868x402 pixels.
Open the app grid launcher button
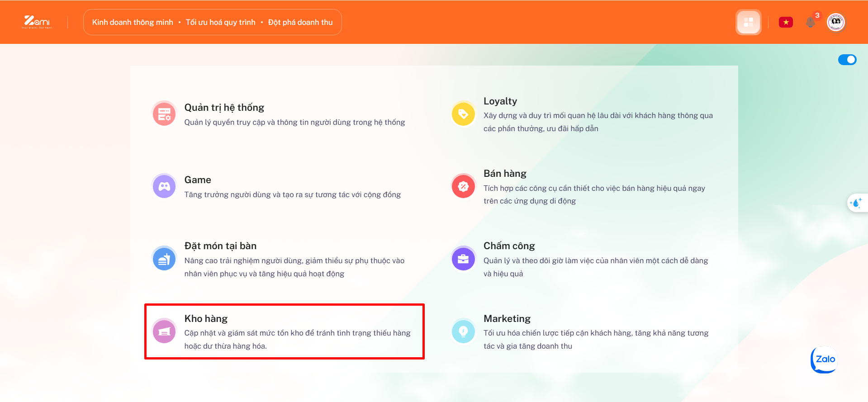pyautogui.click(x=749, y=22)
